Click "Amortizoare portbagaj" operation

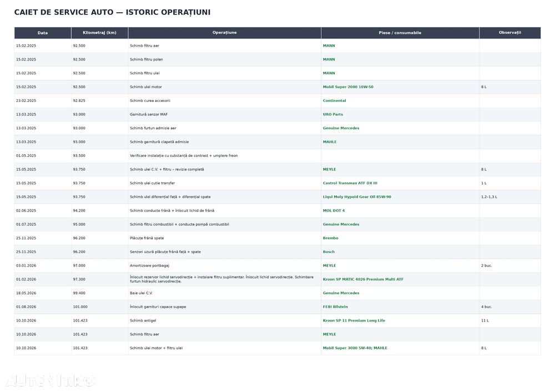(x=149, y=266)
